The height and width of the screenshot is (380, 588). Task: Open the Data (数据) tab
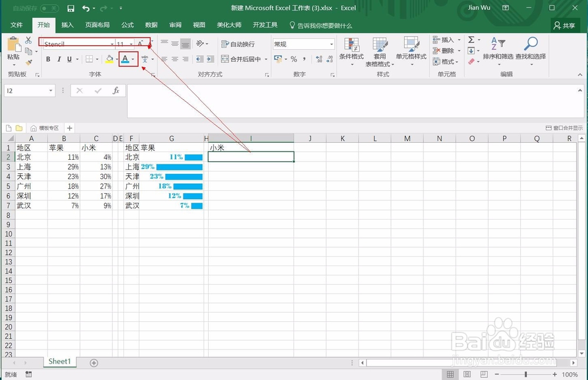(152, 25)
